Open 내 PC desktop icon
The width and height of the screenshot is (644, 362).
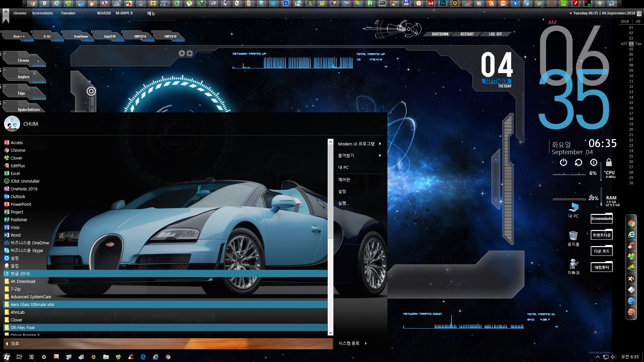pos(574,210)
